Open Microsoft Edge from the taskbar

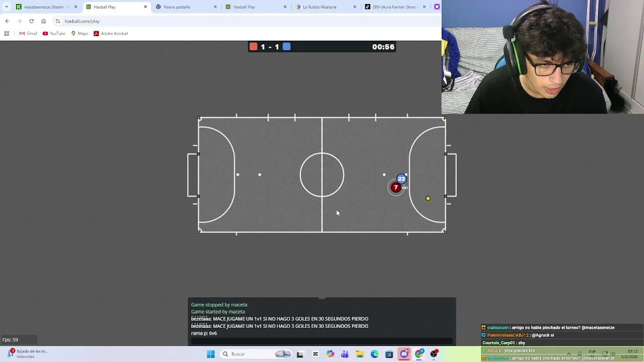374,354
